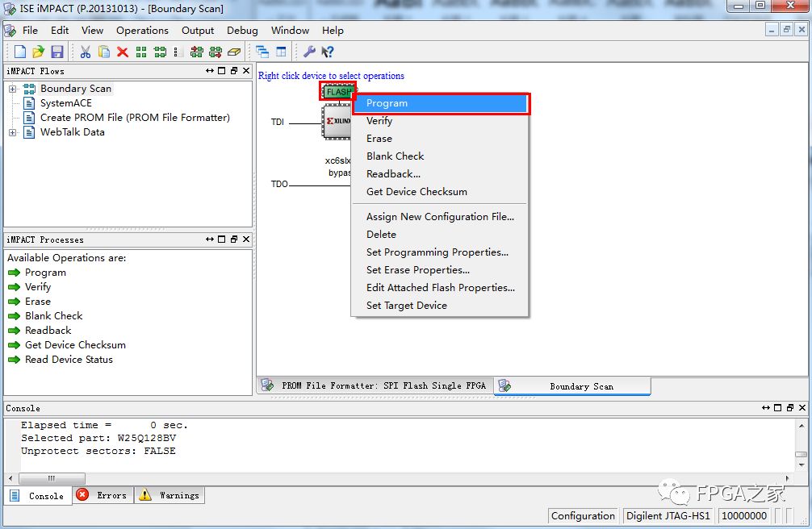Viewport: 812px width, 529px height.
Task: Open the Debug menu
Action: pyautogui.click(x=242, y=31)
